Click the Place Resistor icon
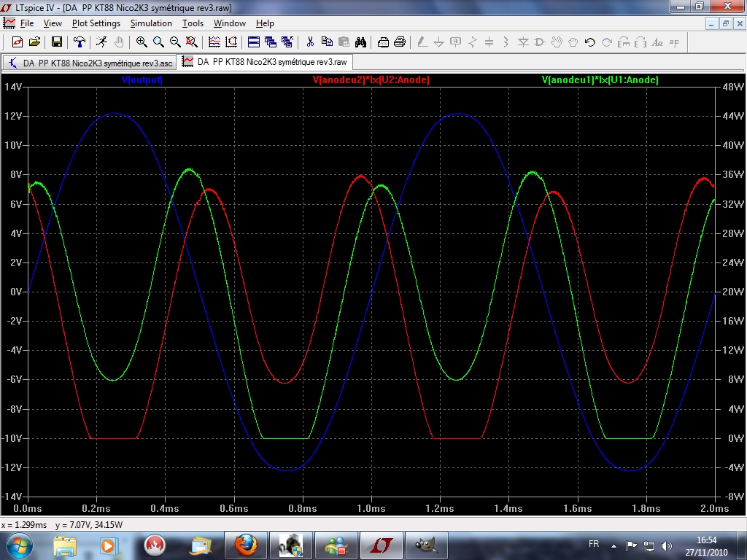Screen dimensions: 747x560 click(473, 42)
